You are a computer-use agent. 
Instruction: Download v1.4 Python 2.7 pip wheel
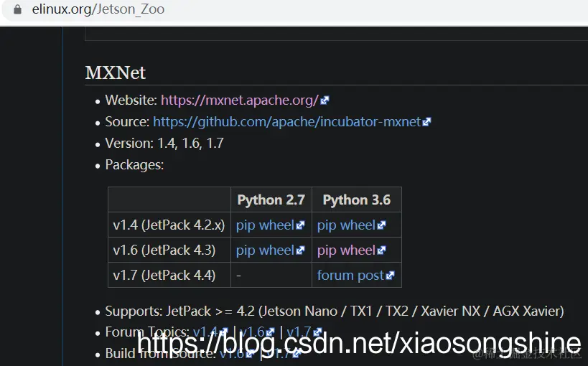click(x=265, y=225)
